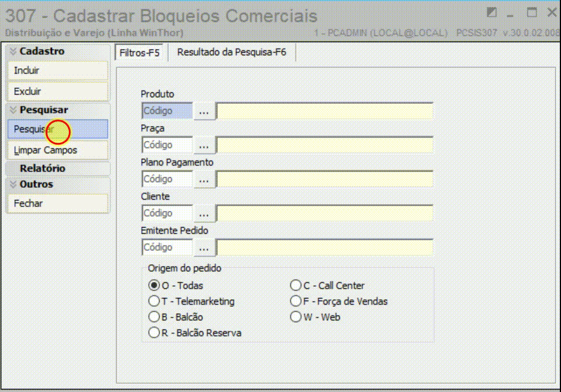
Task: Maximize the 307 window
Action: (532, 12)
